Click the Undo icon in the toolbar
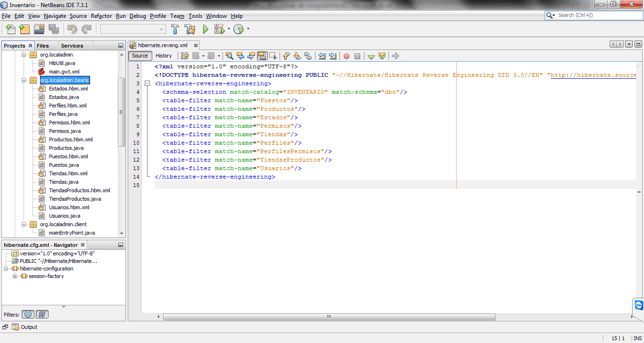 pyautogui.click(x=72, y=29)
